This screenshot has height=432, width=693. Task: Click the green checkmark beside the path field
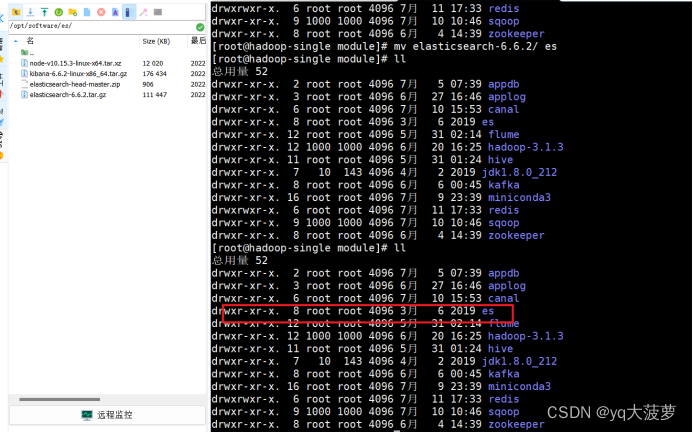click(x=200, y=27)
